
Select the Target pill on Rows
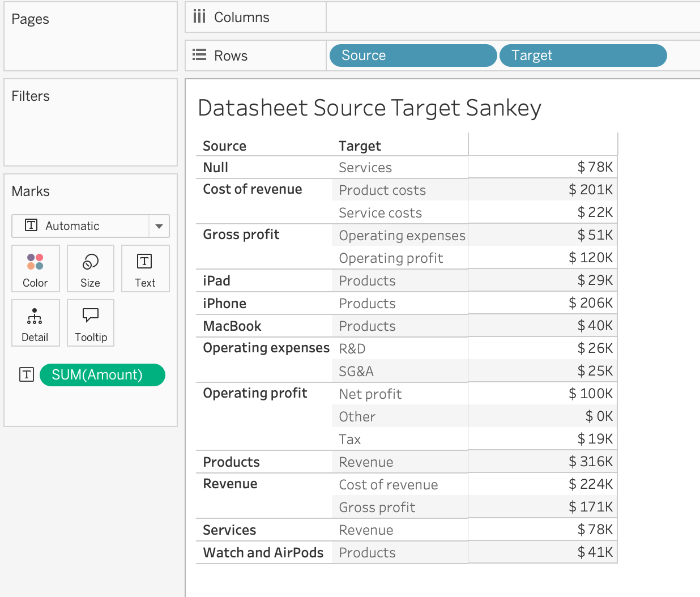583,56
